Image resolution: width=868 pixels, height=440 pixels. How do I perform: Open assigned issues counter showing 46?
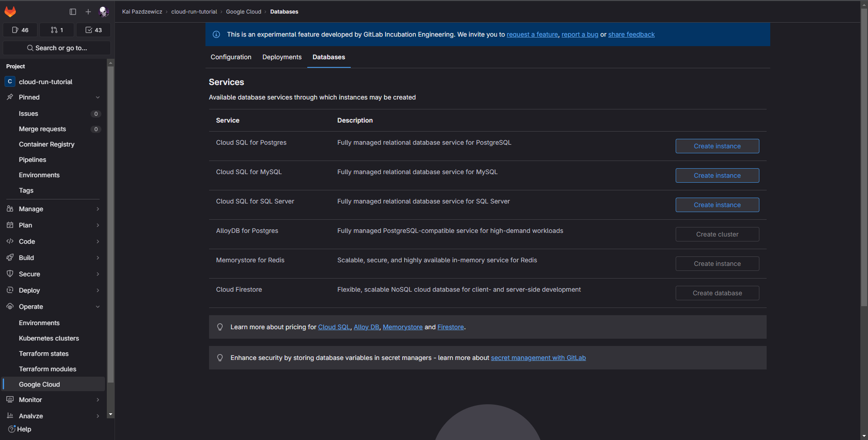(x=20, y=30)
